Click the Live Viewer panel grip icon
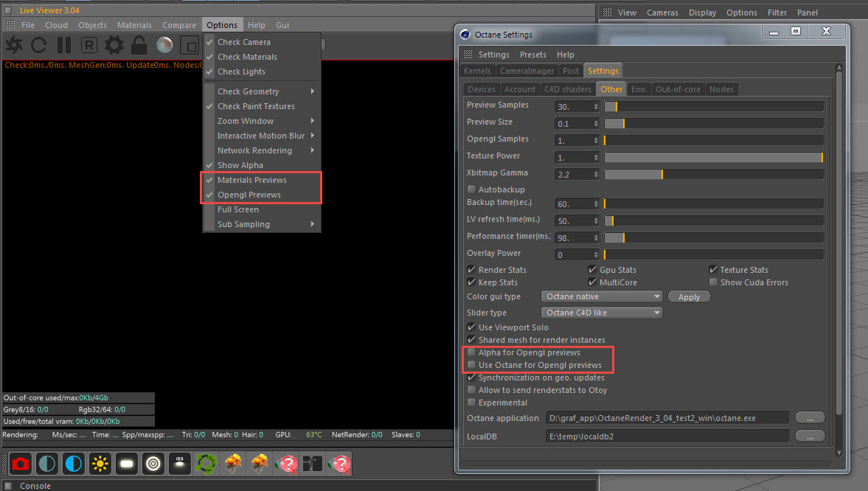Screen dimensions: 868x491 pyautogui.click(x=10, y=25)
